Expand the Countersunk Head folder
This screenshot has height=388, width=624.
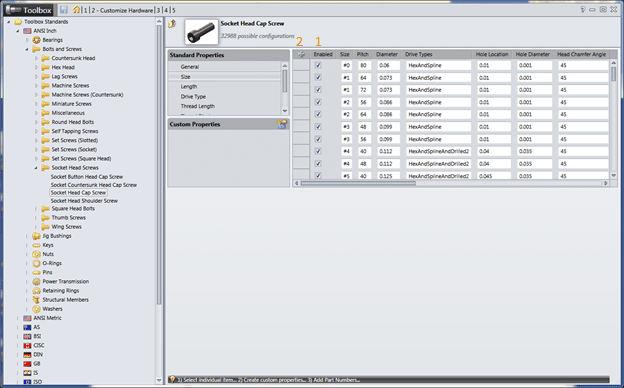[36, 58]
